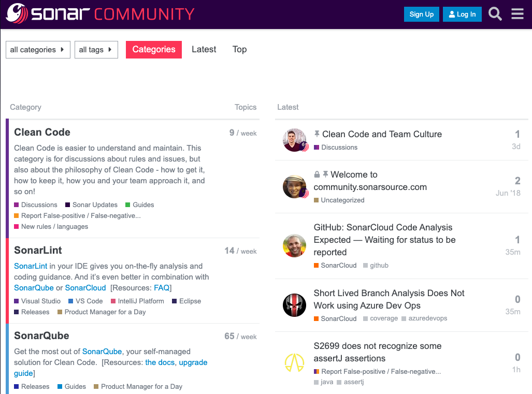Open Releases subcategory under SonarQube
The image size is (532, 394).
(x=32, y=387)
